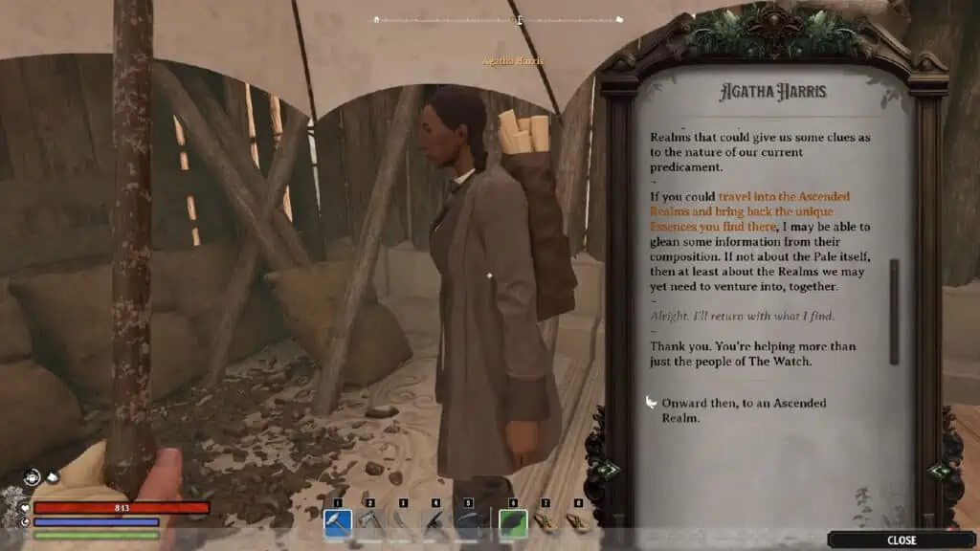
Task: Select the pickaxe in hotbar slot 4
Action: pyautogui.click(x=435, y=523)
